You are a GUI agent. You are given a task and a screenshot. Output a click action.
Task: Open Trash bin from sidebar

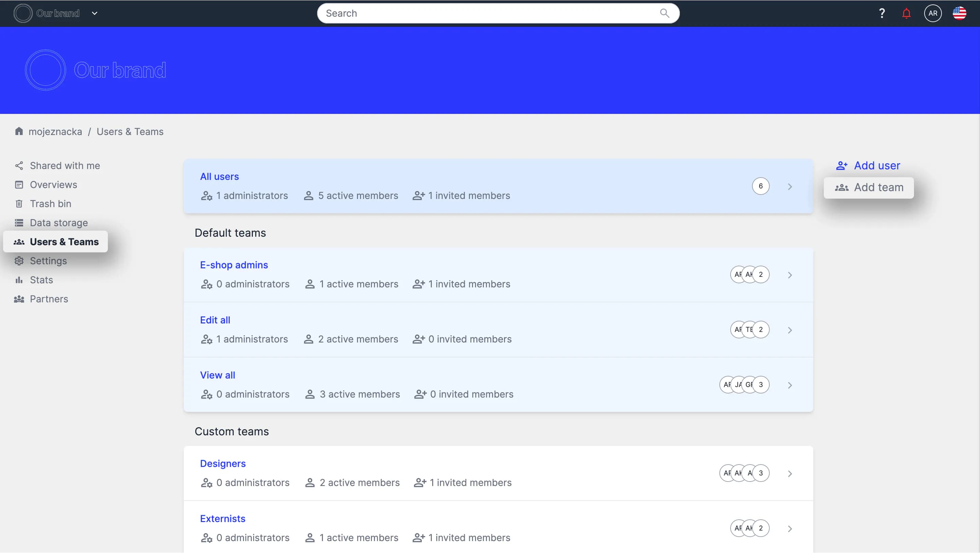(x=50, y=203)
